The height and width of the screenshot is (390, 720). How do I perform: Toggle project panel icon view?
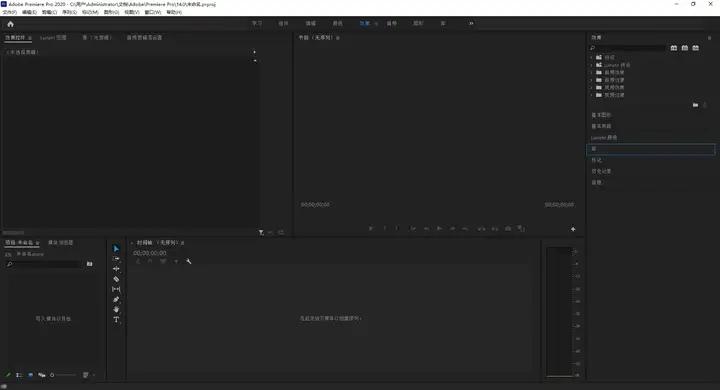coord(30,375)
